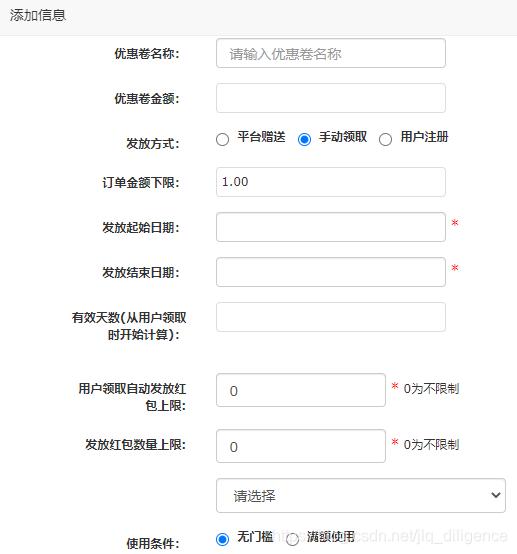Open the 请选择 dropdown list

point(361,495)
